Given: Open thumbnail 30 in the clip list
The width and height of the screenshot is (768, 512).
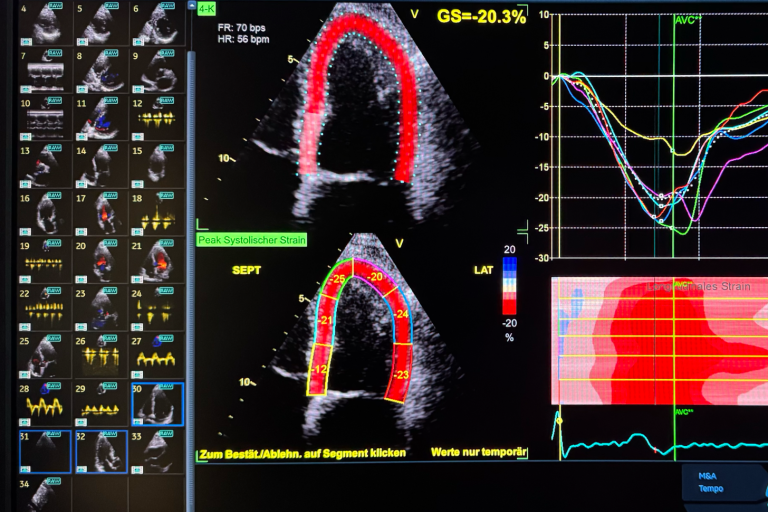Looking at the screenshot, I should coord(157,404).
